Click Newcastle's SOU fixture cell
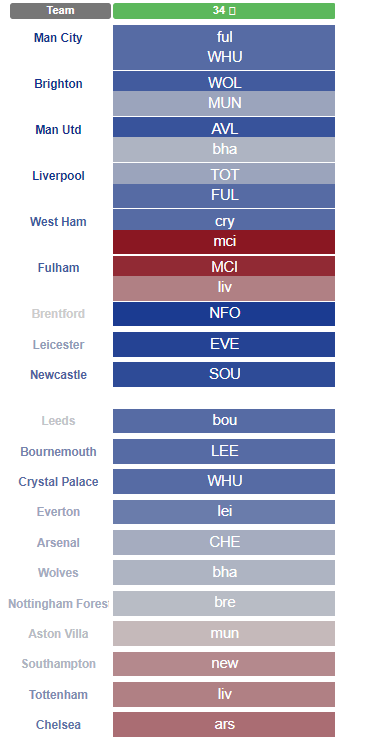Viewport: 370px width, 744px height. 224,374
